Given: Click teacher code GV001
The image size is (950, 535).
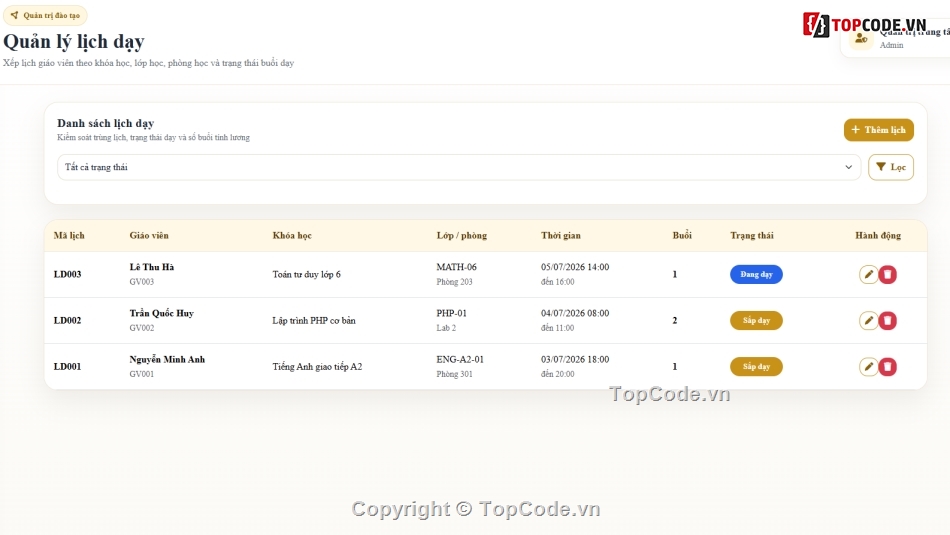Looking at the screenshot, I should tap(142, 374).
